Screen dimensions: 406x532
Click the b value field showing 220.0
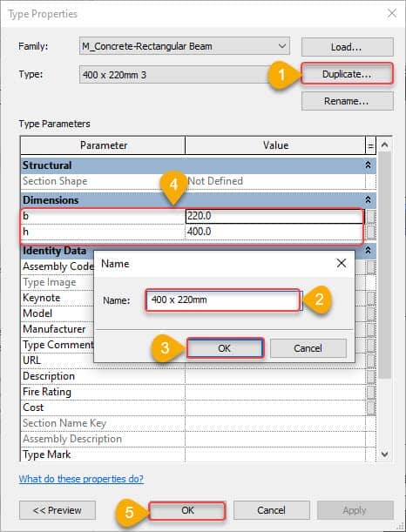[274, 217]
